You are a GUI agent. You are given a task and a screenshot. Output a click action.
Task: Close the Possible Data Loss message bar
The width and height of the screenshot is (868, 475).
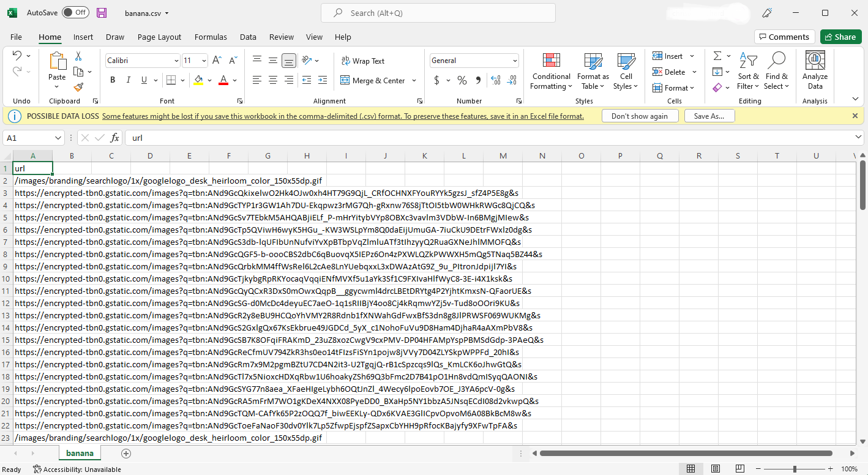coord(855,116)
